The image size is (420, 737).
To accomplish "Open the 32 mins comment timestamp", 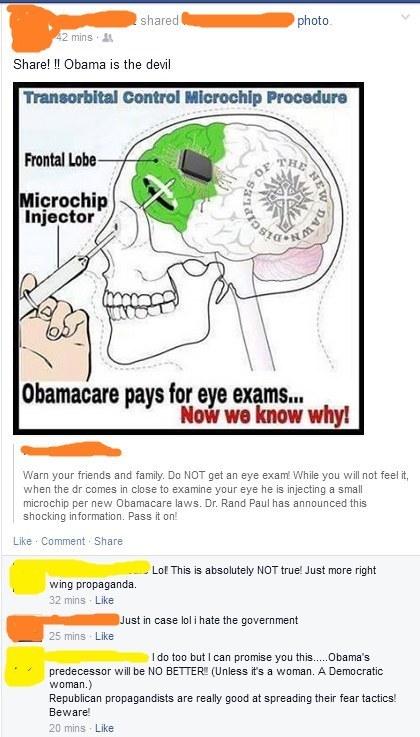I will 67,600.
